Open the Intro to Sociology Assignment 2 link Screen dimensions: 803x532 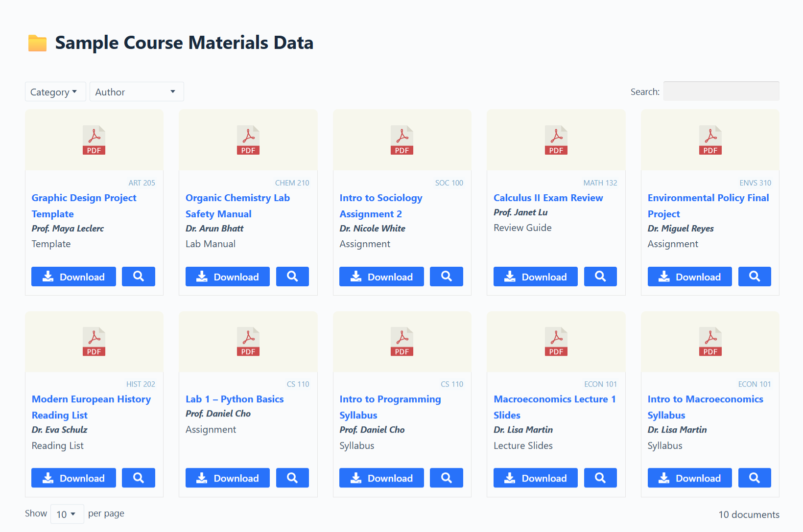tap(381, 206)
